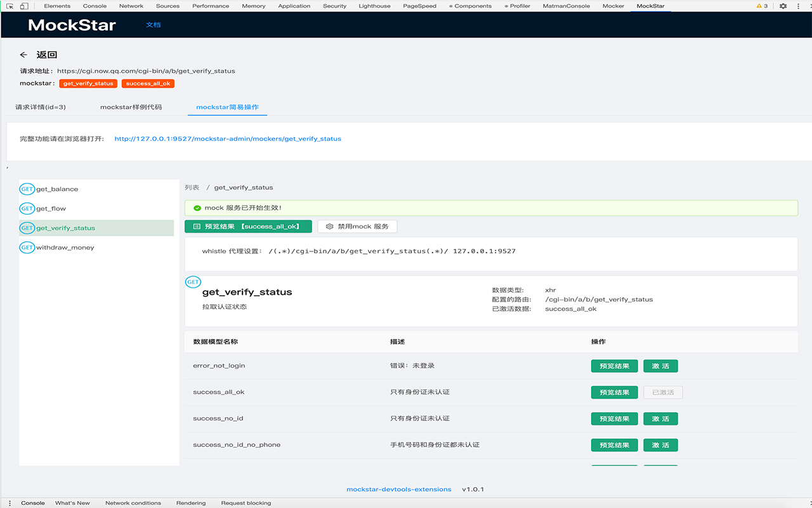812x508 pixels.
Task: Select the Console drawer tab
Action: point(33,503)
